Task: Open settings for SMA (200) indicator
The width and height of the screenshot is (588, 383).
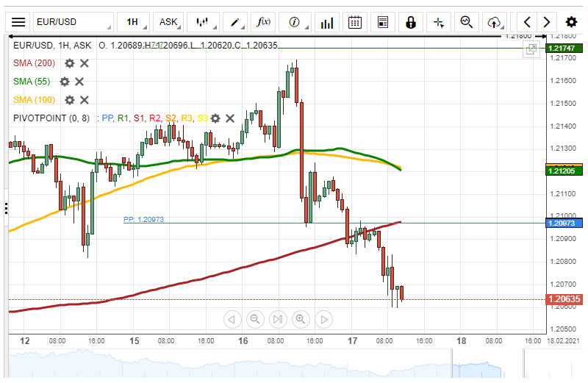Action: [x=70, y=63]
